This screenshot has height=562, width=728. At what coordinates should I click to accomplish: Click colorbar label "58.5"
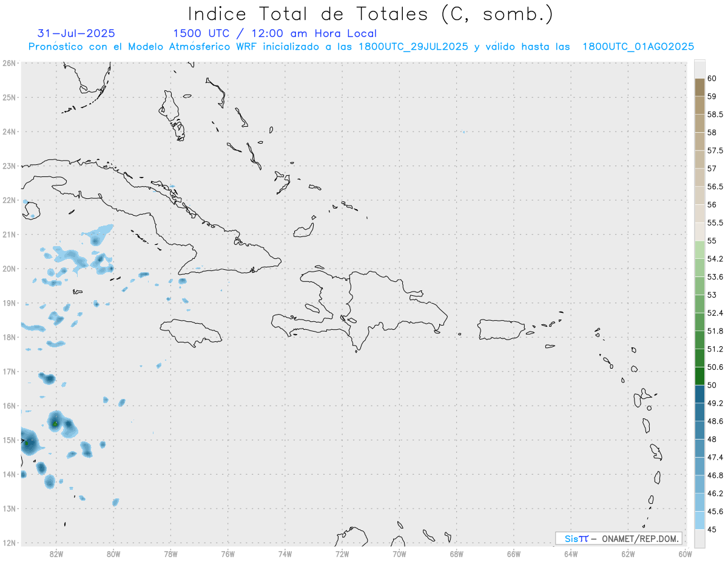pyautogui.click(x=714, y=115)
